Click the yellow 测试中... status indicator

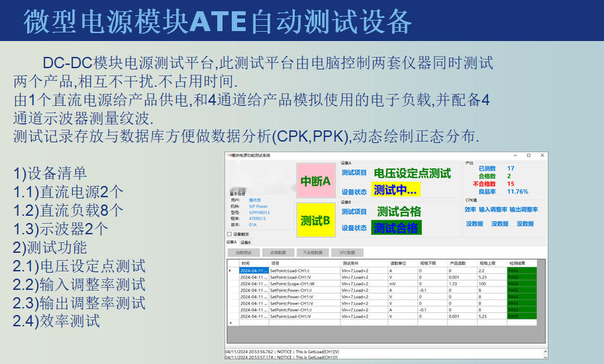pos(395,190)
